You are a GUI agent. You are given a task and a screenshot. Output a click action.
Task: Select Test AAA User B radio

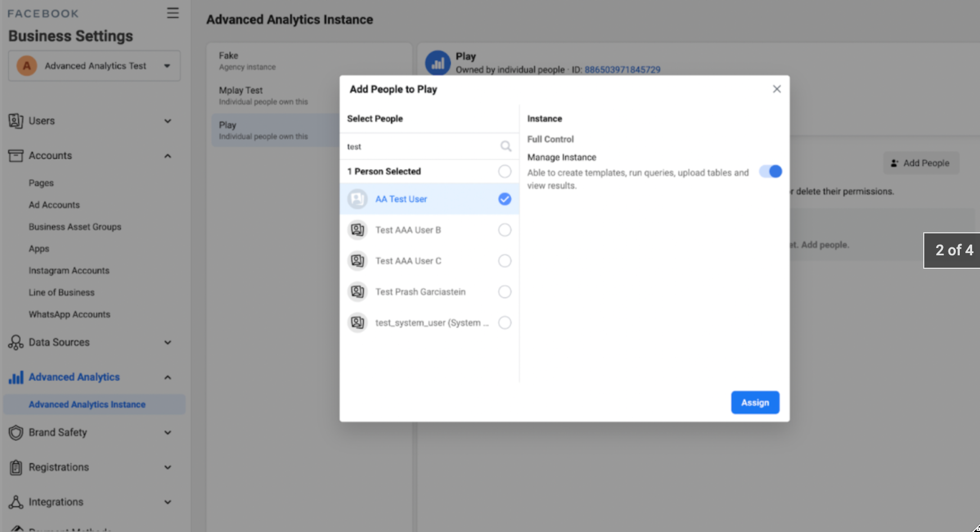click(x=505, y=230)
